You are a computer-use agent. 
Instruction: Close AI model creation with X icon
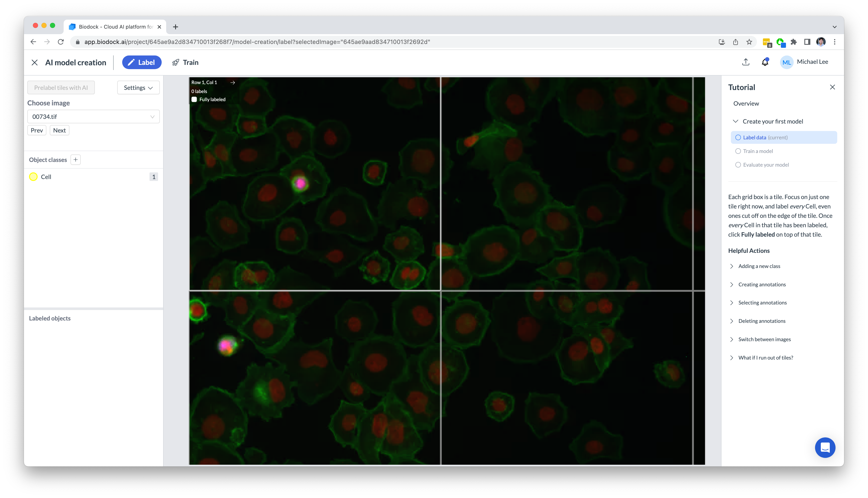[x=35, y=63]
